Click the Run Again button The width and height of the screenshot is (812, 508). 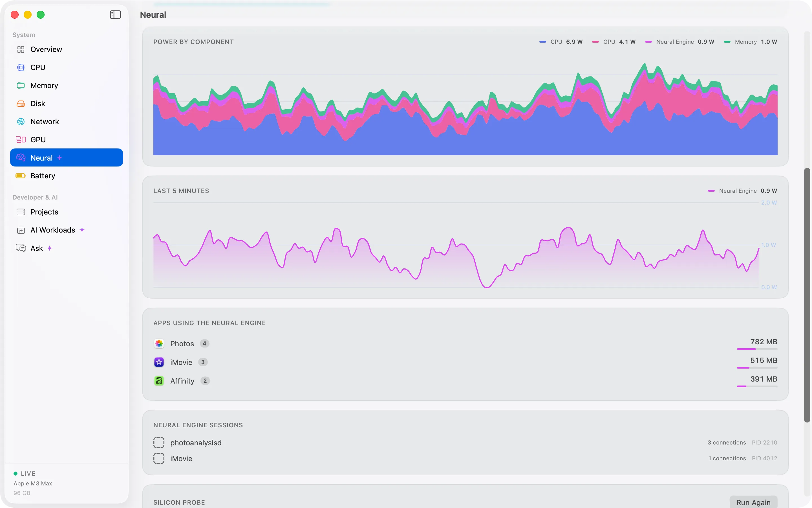(x=753, y=502)
